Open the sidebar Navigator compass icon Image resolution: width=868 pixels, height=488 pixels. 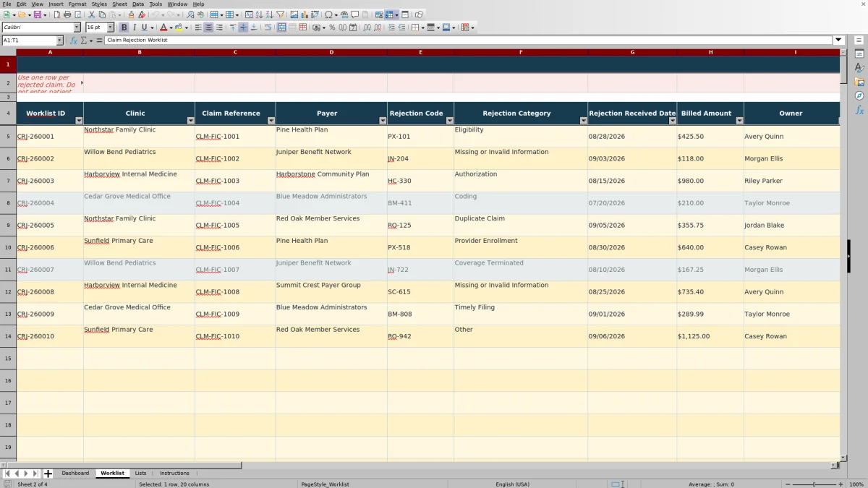click(x=859, y=95)
